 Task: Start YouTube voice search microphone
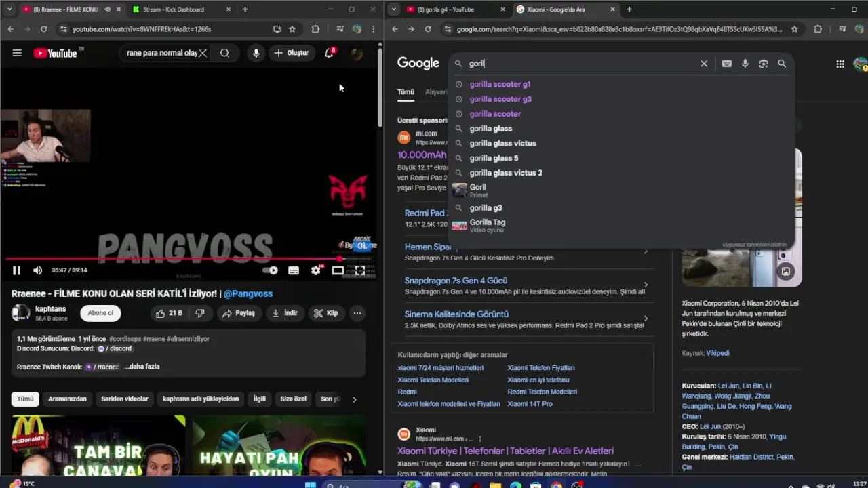(x=256, y=53)
